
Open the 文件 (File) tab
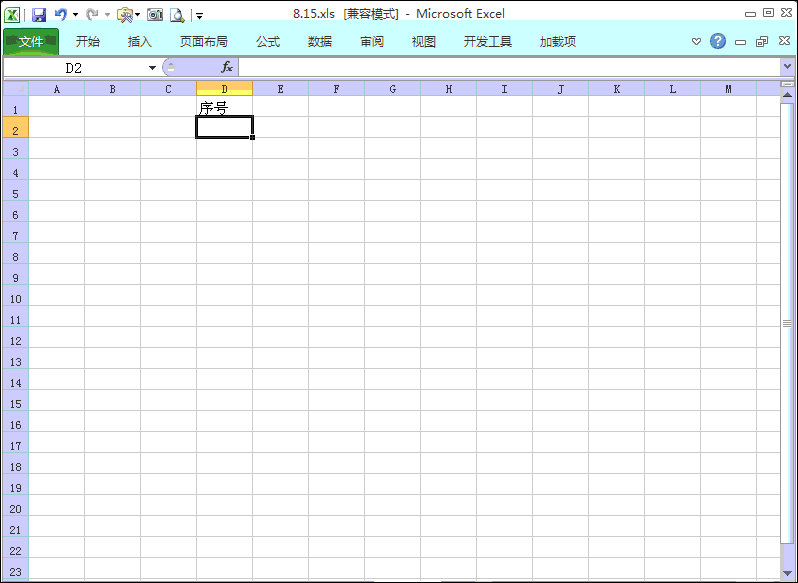click(x=31, y=41)
